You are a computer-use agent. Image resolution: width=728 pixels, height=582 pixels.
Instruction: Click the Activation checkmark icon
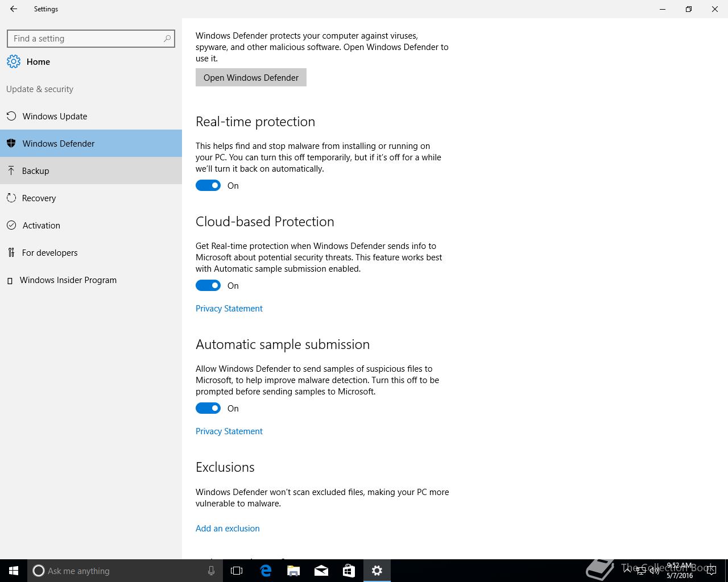point(11,225)
